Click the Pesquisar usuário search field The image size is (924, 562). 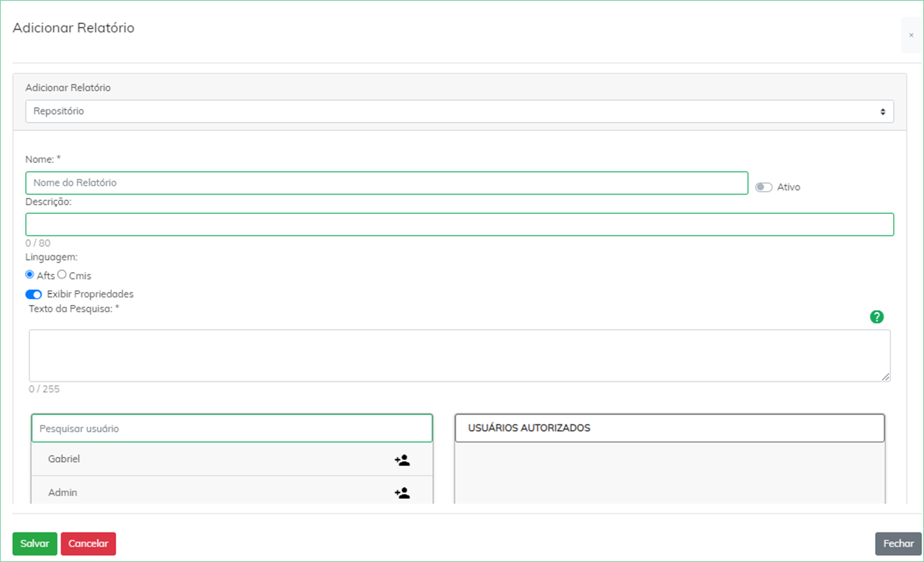tap(232, 428)
